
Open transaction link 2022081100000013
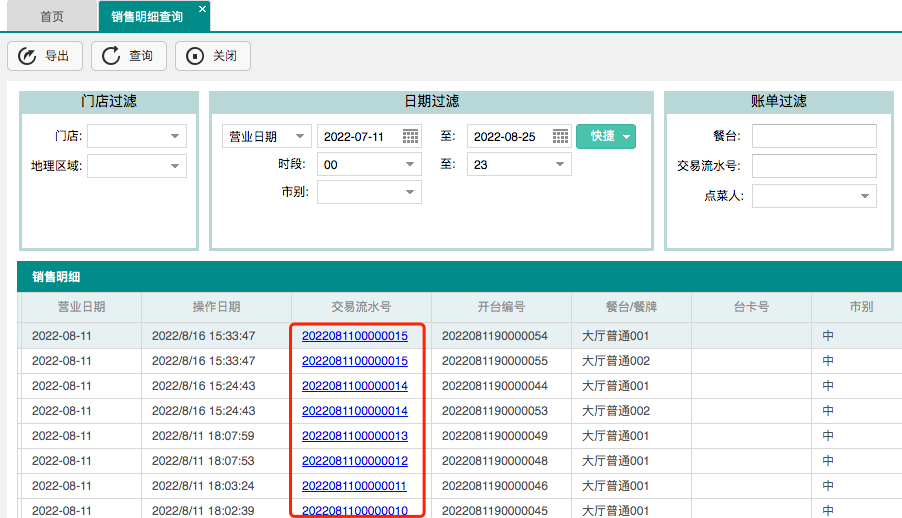click(x=355, y=436)
